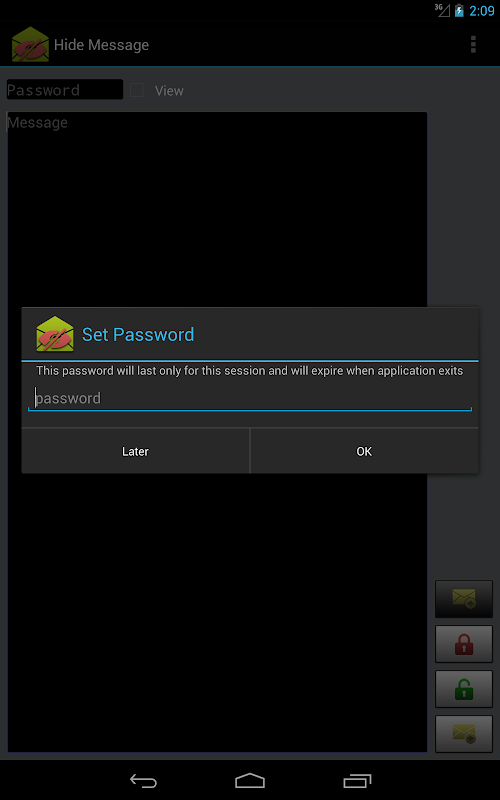The height and width of the screenshot is (800, 500).
Task: Tap the Android back navigation button
Action: point(143,781)
